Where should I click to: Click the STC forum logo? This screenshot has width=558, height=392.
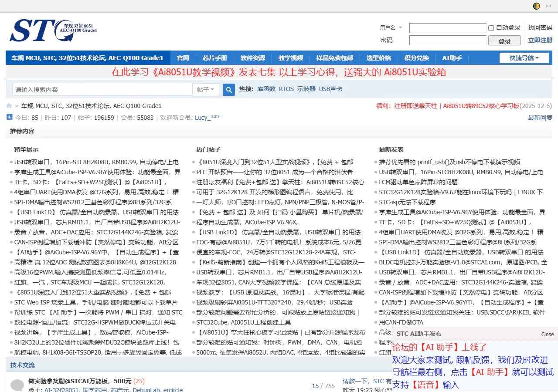tap(53, 30)
